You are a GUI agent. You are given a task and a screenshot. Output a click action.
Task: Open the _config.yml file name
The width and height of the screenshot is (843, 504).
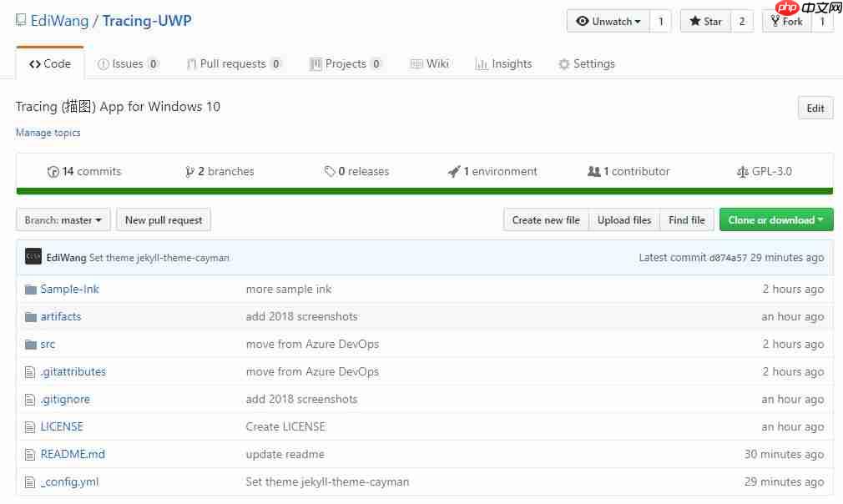click(x=69, y=482)
